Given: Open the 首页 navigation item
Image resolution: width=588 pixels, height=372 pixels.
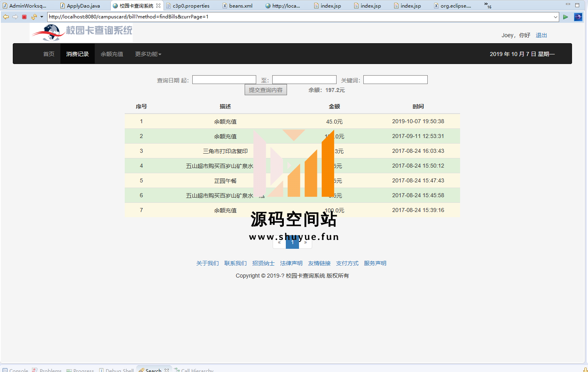Looking at the screenshot, I should pos(49,54).
